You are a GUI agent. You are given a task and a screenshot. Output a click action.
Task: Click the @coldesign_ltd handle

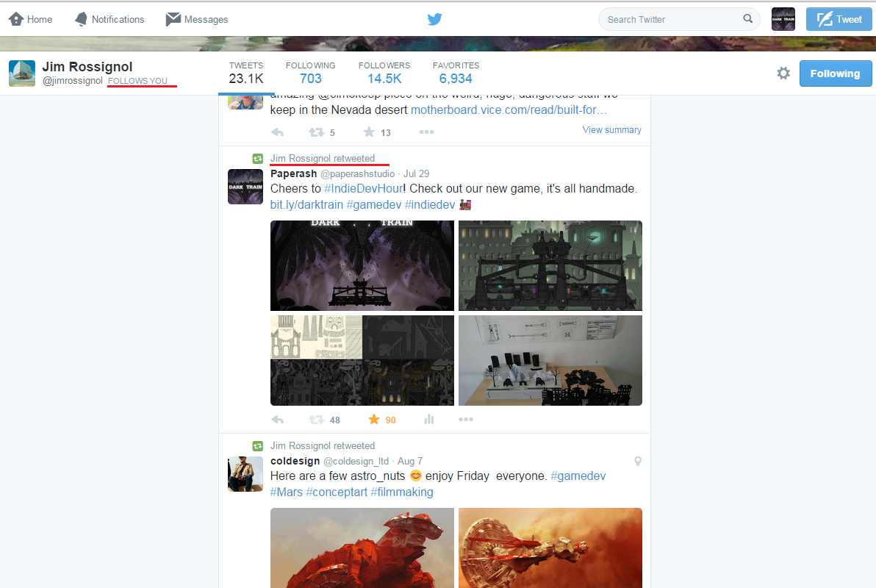pyautogui.click(x=356, y=461)
